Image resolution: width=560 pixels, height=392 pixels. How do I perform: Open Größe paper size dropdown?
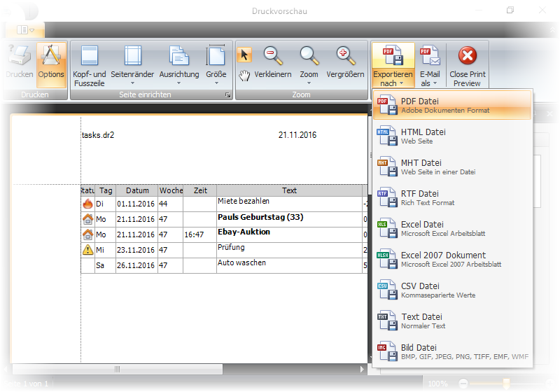point(216,65)
